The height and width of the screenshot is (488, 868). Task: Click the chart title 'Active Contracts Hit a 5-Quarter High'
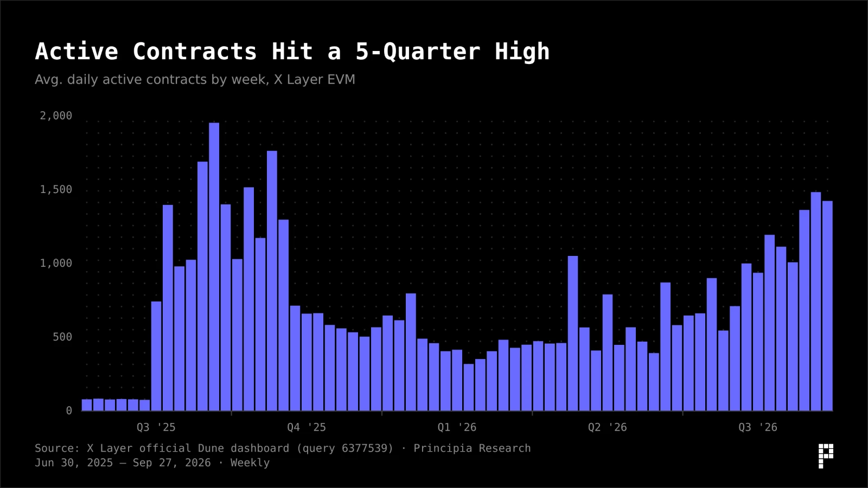292,52
